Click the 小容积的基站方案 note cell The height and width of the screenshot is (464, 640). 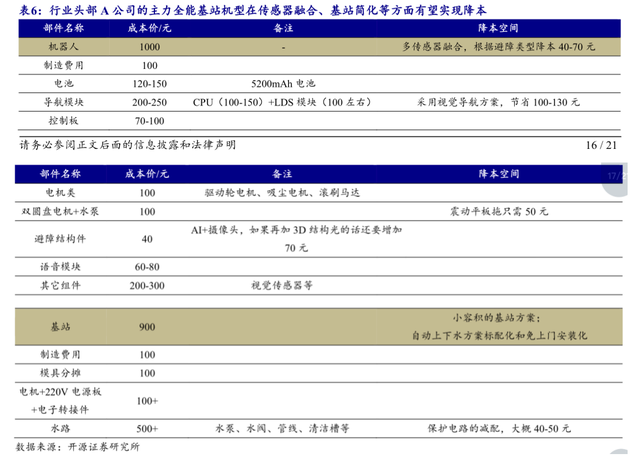pos(499,326)
